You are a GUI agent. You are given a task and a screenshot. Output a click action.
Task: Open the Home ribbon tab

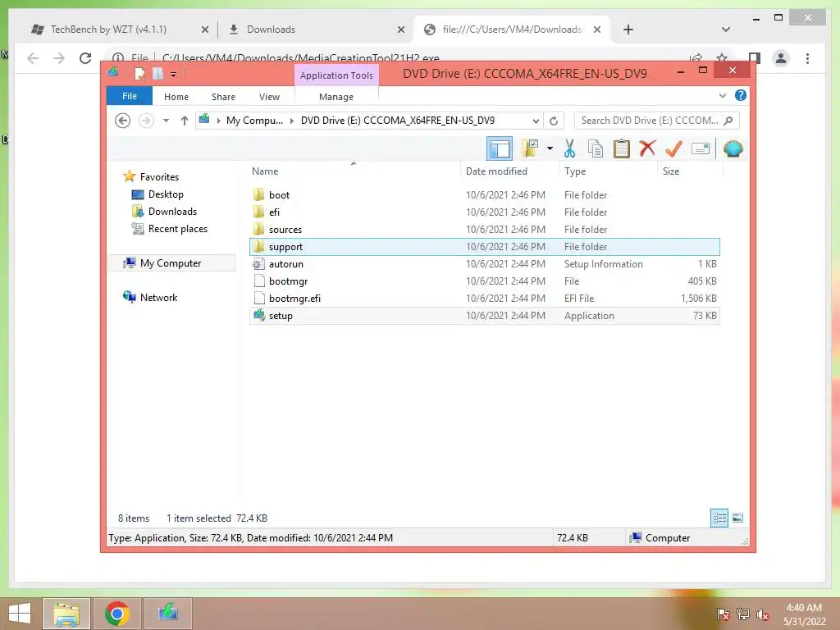click(x=176, y=97)
